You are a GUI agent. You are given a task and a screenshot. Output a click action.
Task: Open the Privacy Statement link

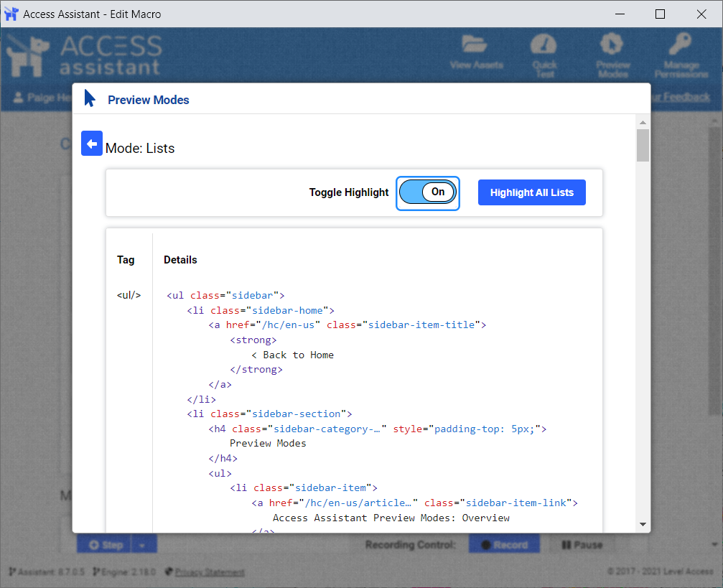[210, 572]
